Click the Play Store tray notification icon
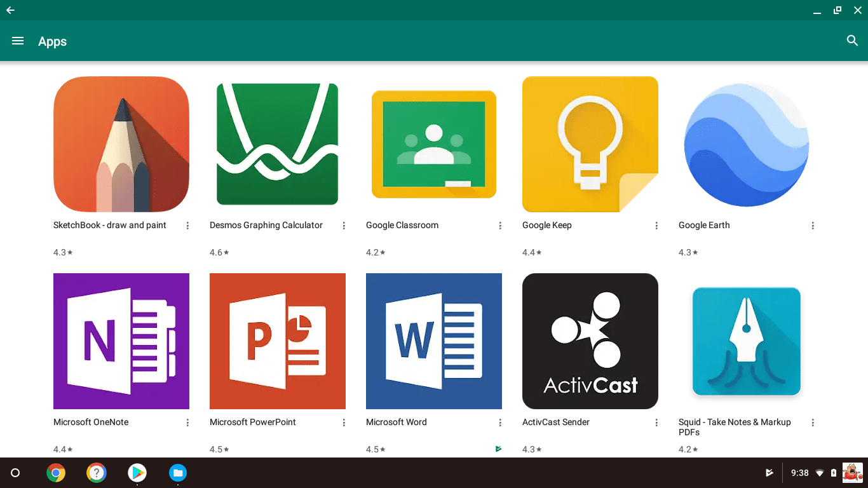The width and height of the screenshot is (868, 488). [770, 473]
